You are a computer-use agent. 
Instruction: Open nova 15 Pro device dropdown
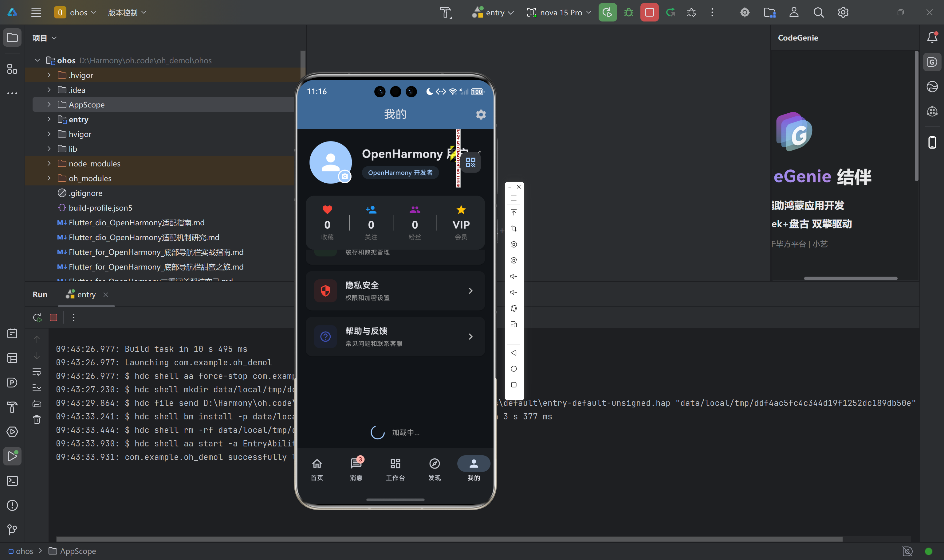[559, 13]
